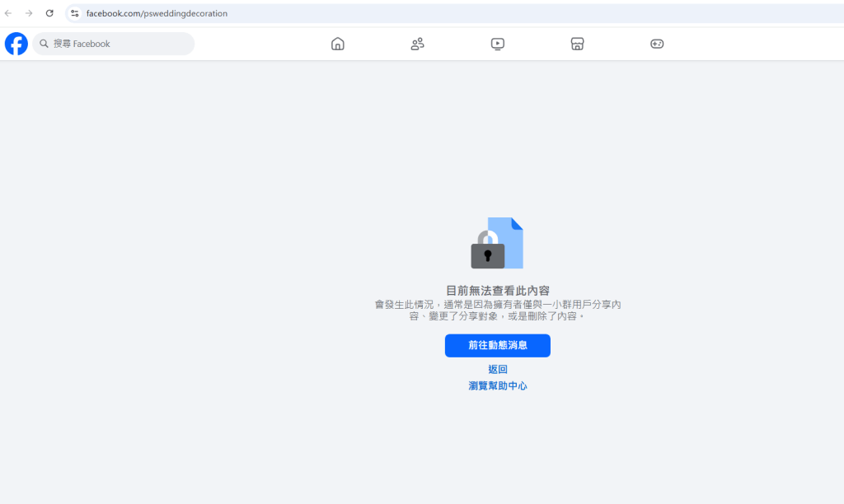Reload the current page

(x=49, y=13)
